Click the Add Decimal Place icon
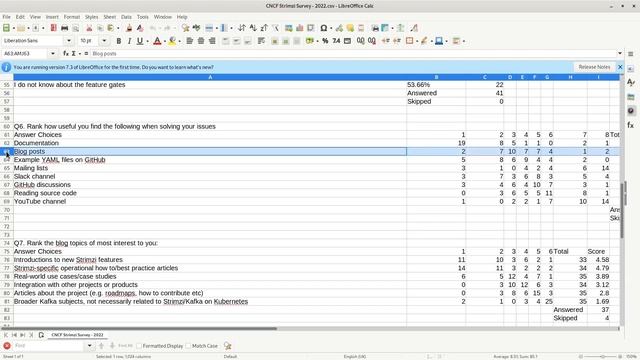 [360, 41]
